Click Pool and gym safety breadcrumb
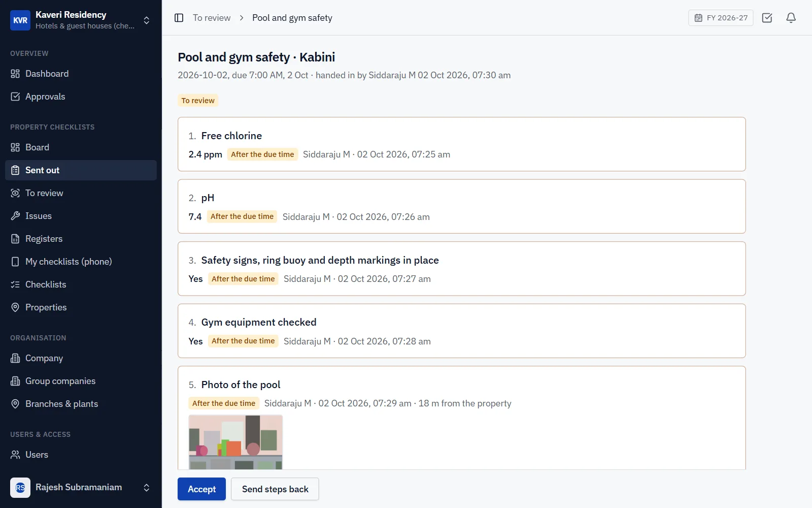This screenshot has height=508, width=812. point(292,18)
